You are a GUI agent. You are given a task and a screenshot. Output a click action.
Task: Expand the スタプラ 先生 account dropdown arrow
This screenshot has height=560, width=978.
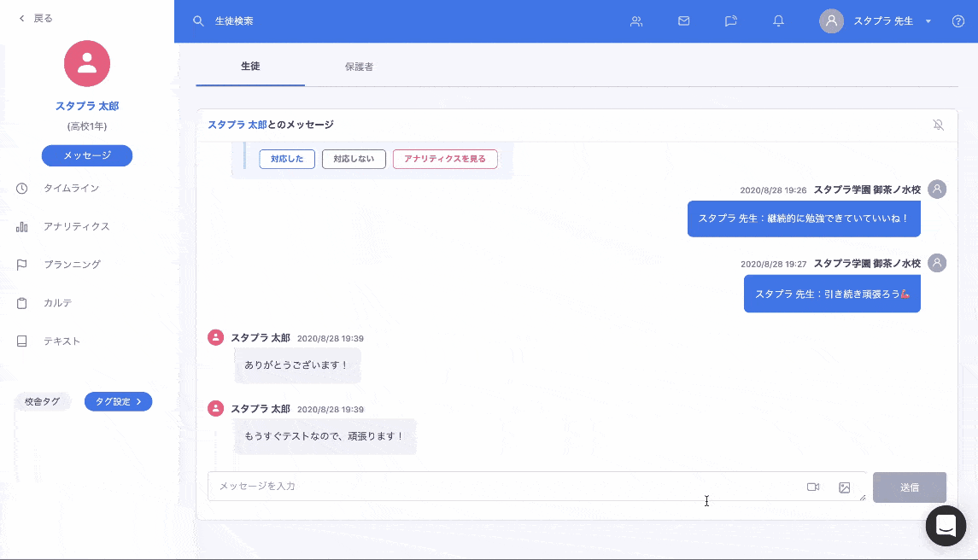click(928, 21)
